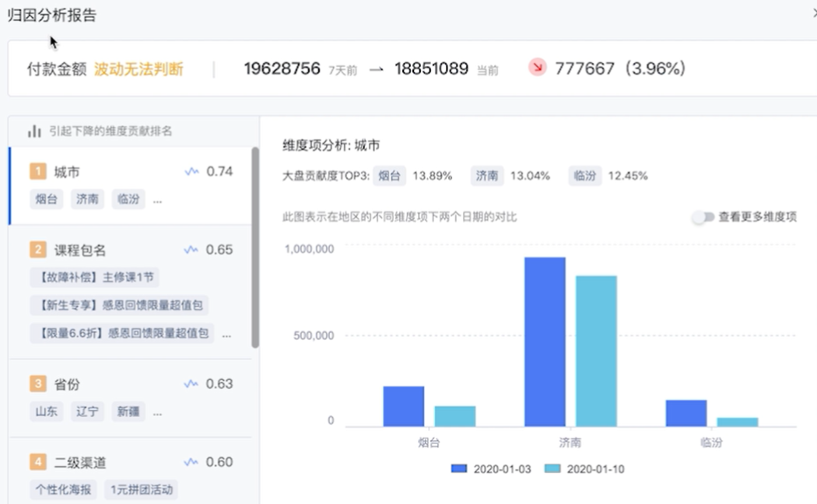Click the light blue 烟台 bar in the chart

pos(455,417)
